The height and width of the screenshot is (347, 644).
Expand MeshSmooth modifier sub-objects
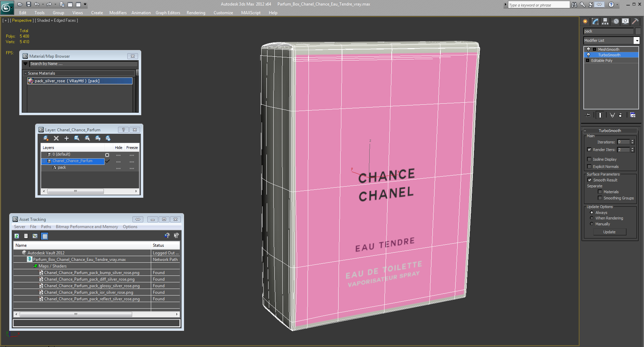594,49
